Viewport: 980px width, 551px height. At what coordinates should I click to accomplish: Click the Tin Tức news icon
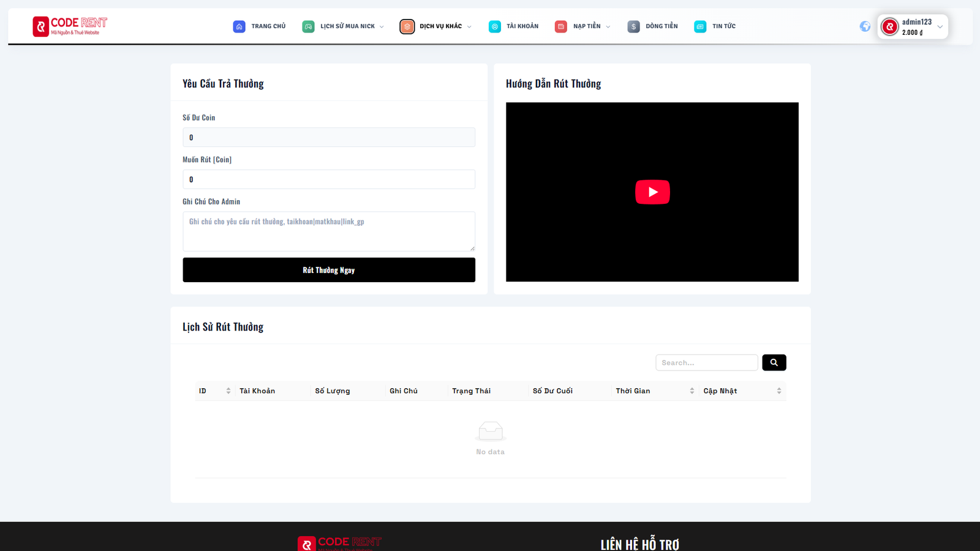coord(699,26)
